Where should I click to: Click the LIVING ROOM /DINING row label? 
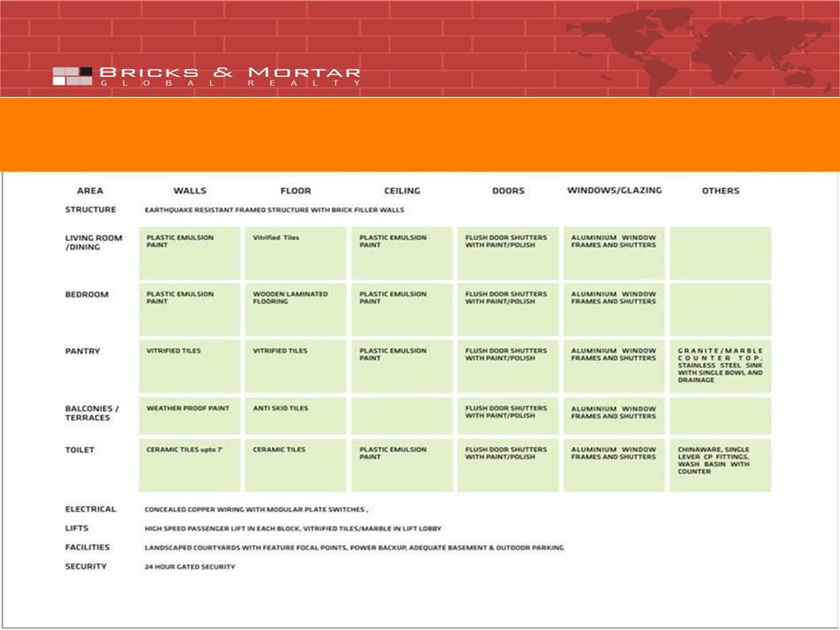click(94, 242)
